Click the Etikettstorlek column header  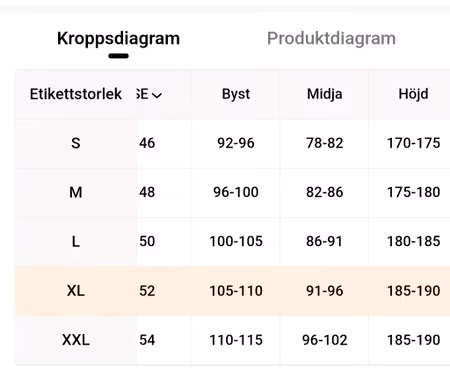(76, 94)
